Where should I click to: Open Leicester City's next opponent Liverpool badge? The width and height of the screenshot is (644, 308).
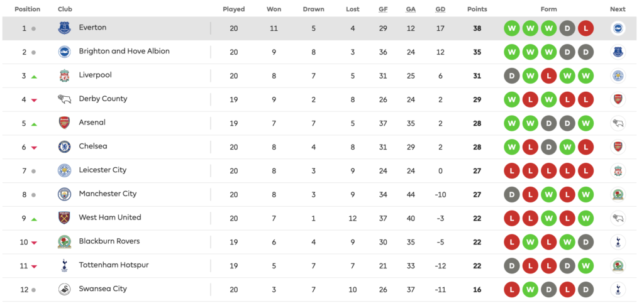(x=618, y=170)
